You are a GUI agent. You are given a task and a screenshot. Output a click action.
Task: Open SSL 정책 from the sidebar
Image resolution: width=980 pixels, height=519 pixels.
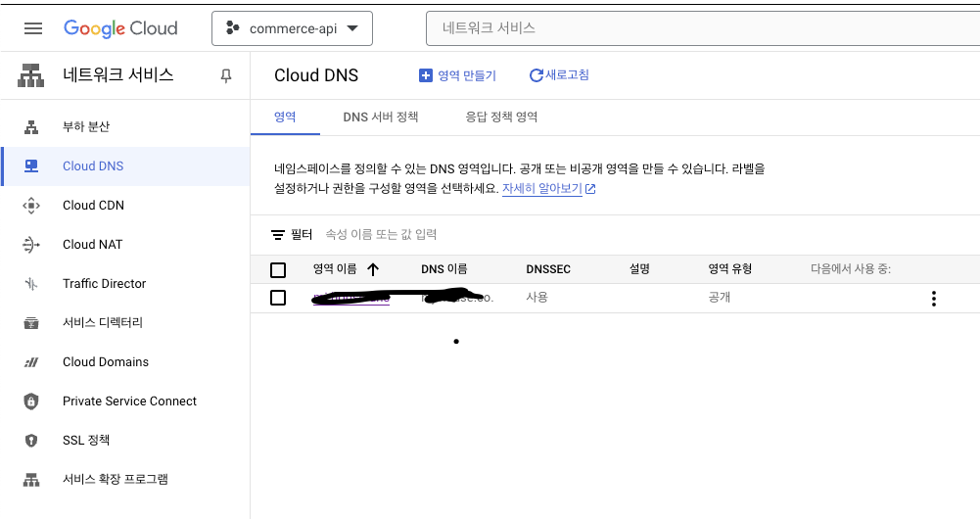(86, 441)
